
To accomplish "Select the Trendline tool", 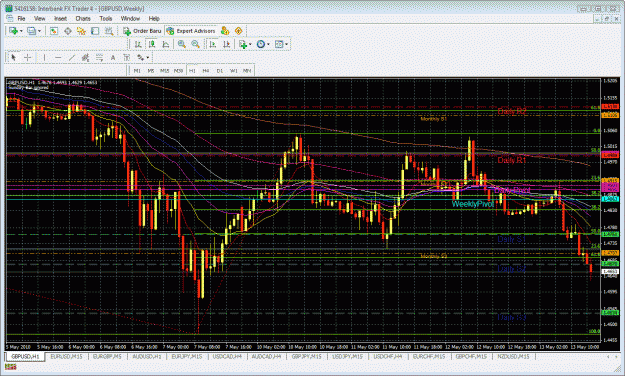I will click(x=71, y=58).
